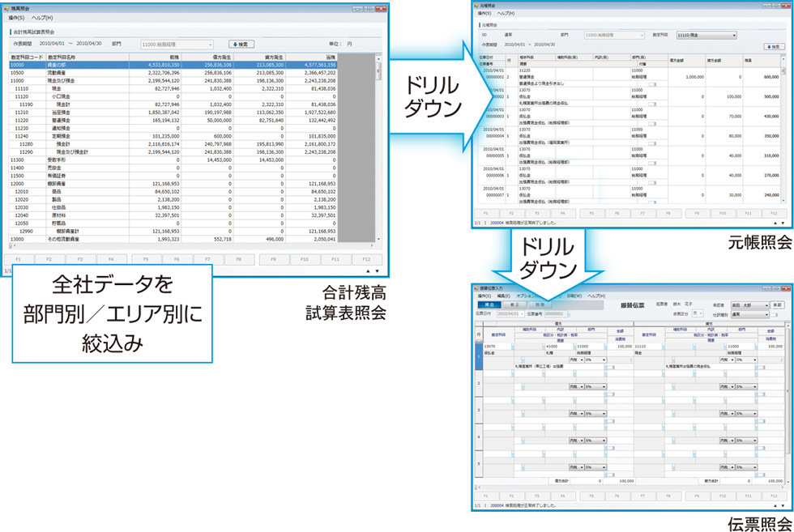
Task: Select account row 12000 in balance table
Action: (173, 184)
